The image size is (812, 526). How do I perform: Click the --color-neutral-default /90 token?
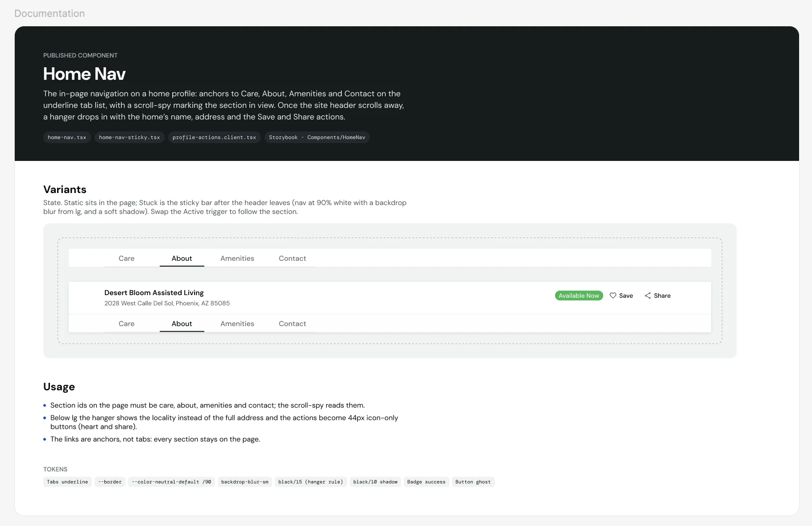[x=171, y=482]
